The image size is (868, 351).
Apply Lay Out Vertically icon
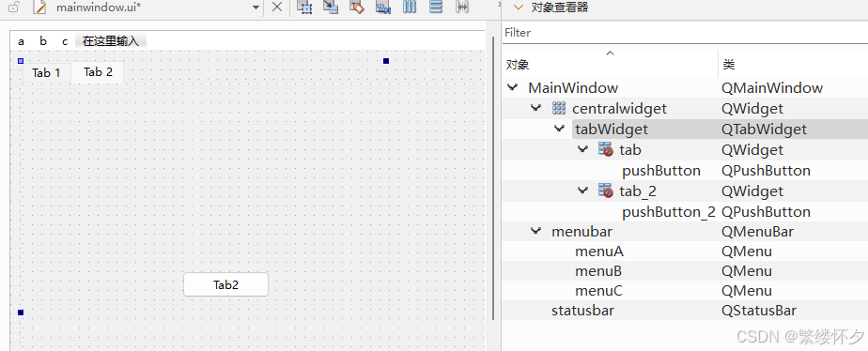click(x=436, y=7)
